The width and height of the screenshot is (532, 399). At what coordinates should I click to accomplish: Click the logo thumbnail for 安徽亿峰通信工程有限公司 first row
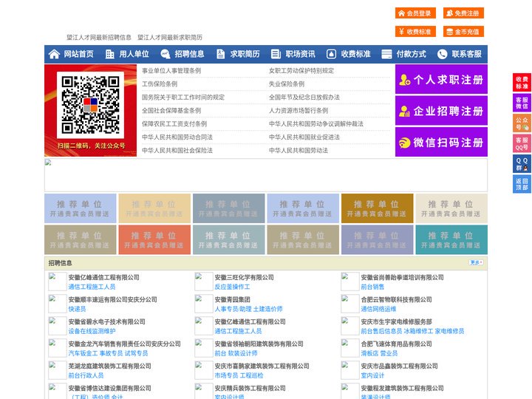pos(57,282)
